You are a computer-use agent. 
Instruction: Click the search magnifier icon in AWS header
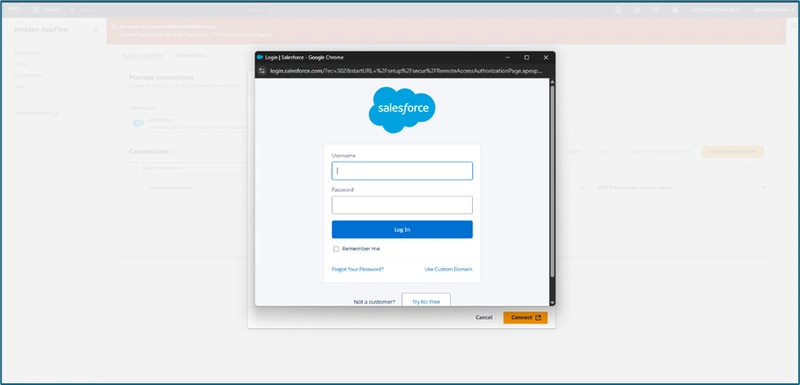(x=72, y=10)
